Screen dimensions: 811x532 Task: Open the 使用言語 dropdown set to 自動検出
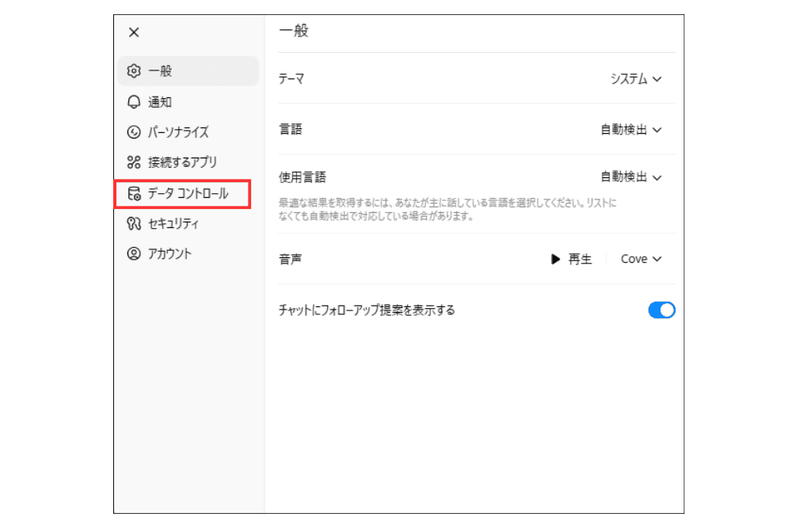pyautogui.click(x=631, y=177)
